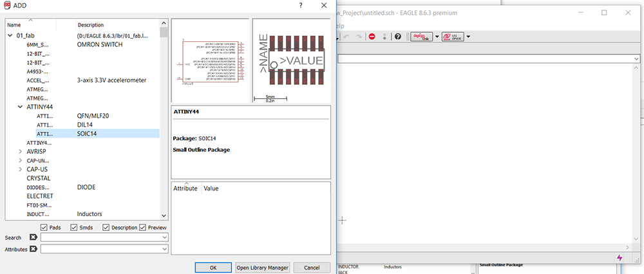Select the ATTINY4... item below the SOIC14 row
644x274 pixels.
(39, 143)
